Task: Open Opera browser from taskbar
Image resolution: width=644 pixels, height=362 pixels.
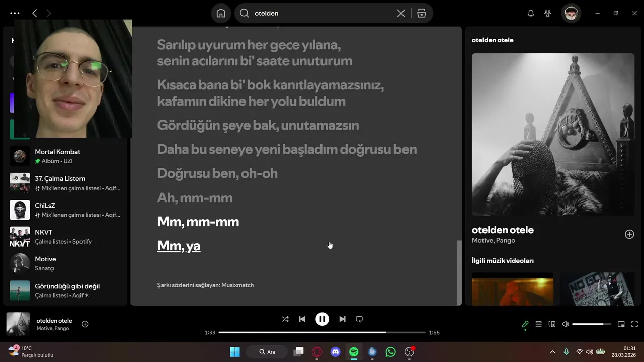Action: (x=317, y=352)
